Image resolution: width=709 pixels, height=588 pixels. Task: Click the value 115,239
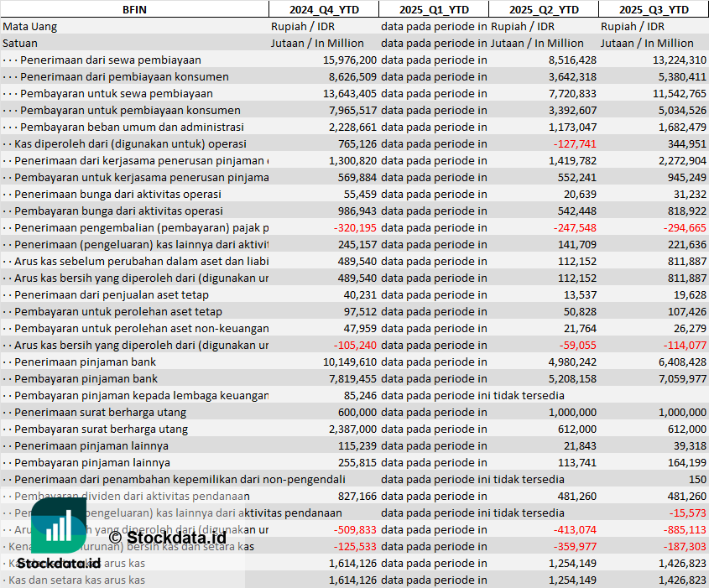pos(357,446)
